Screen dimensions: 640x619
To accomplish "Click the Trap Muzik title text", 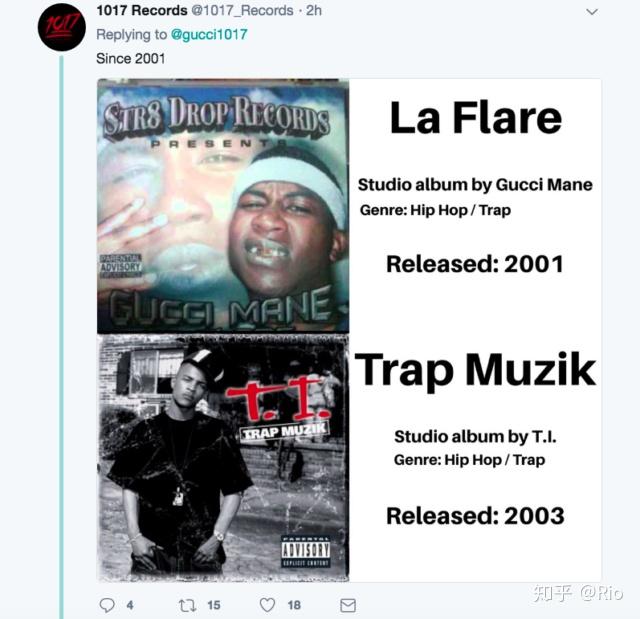I will click(x=476, y=370).
